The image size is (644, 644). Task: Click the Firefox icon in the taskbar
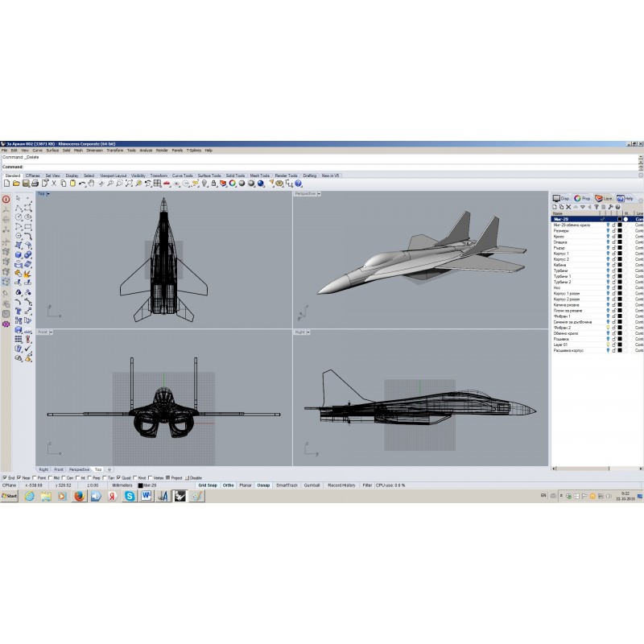[x=79, y=497]
